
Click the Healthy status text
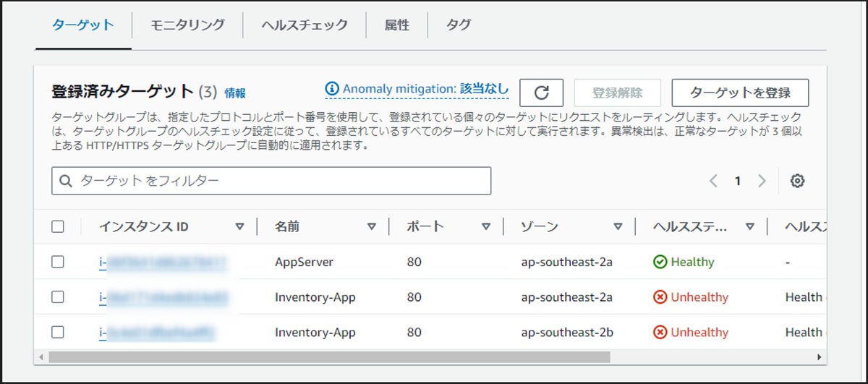click(692, 262)
